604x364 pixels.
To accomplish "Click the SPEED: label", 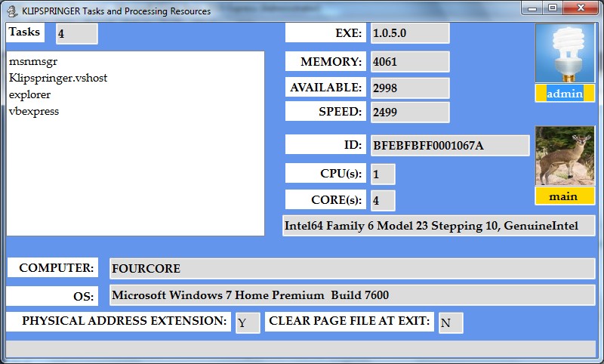I will click(325, 111).
